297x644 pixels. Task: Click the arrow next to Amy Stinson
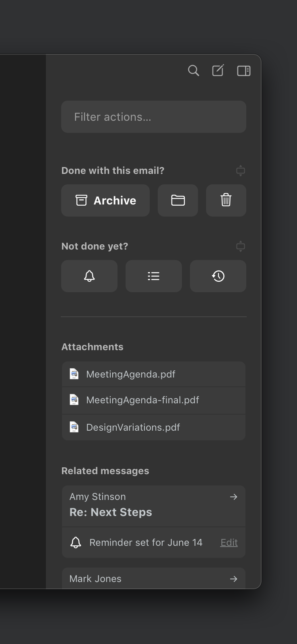click(x=233, y=497)
